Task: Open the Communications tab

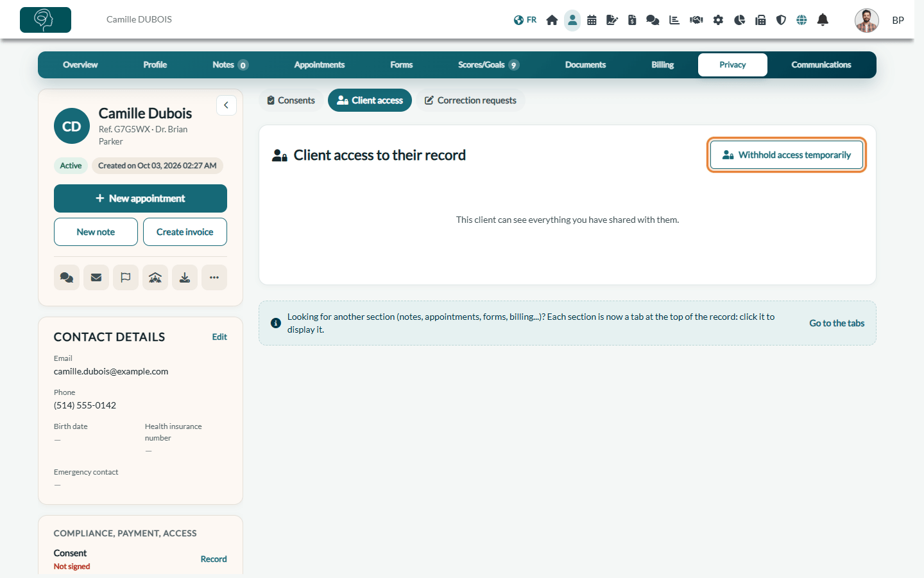Action: pos(821,65)
